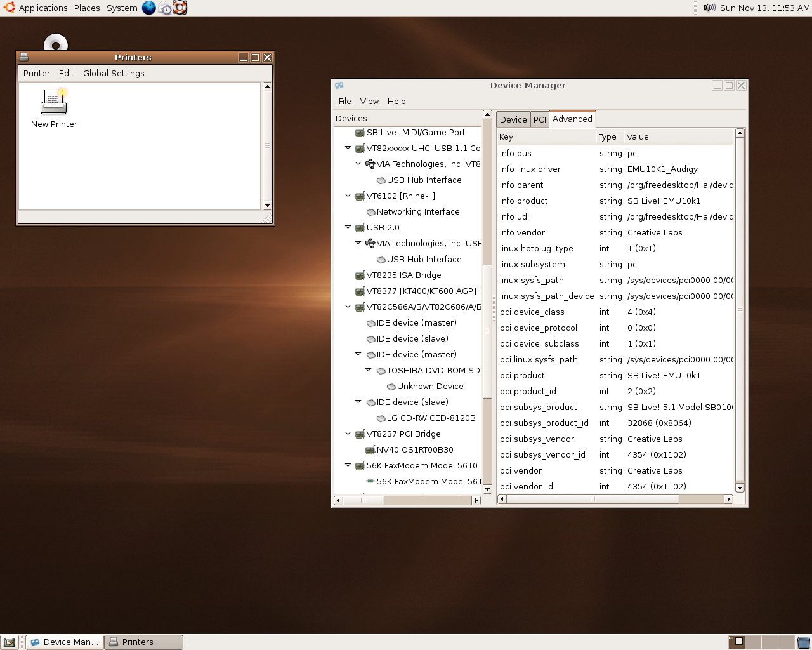
Task: Click the NV40 OS1RT00B30 device icon
Action: [x=371, y=450]
